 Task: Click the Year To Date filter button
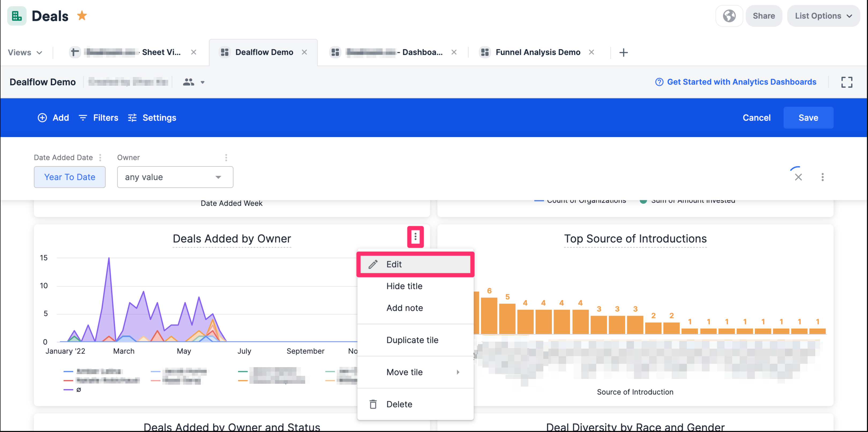pyautogui.click(x=70, y=177)
